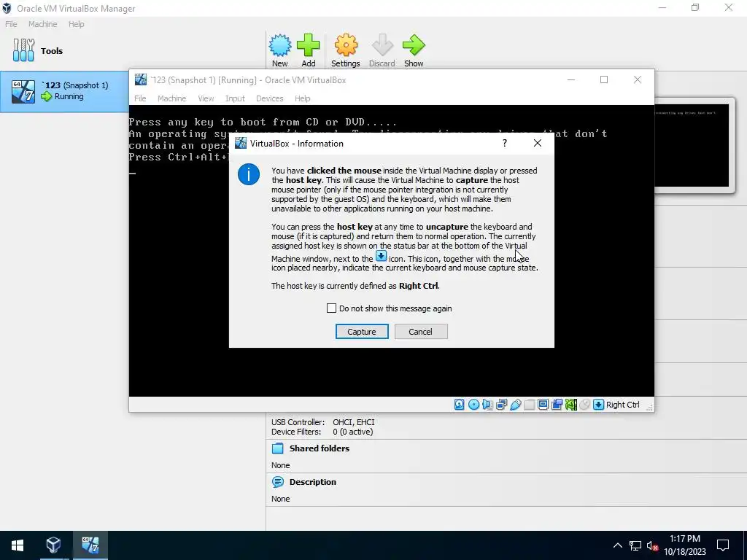Click the Add machine green plus icon
Image resolution: width=747 pixels, height=560 pixels.
pos(309,46)
